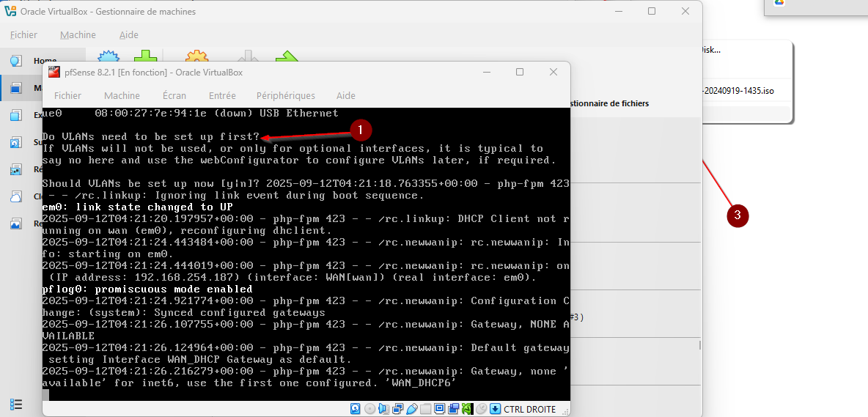Click the Aide menu in VirtualBox Manager
The width and height of the screenshot is (868, 417).
point(129,34)
